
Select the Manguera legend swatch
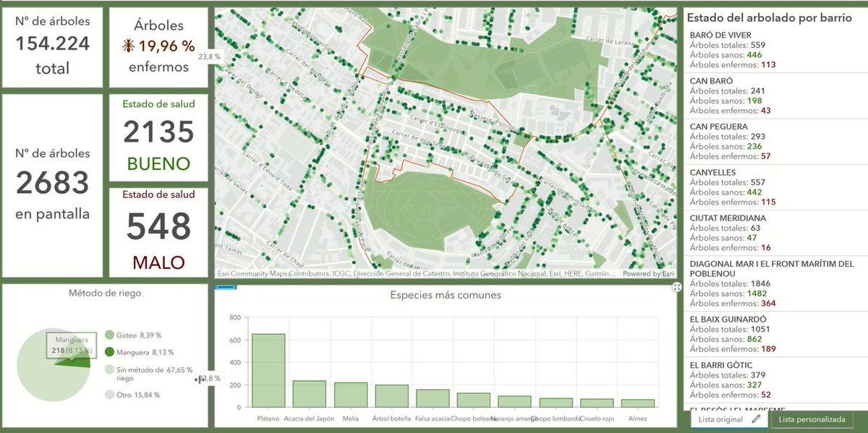pos(109,352)
